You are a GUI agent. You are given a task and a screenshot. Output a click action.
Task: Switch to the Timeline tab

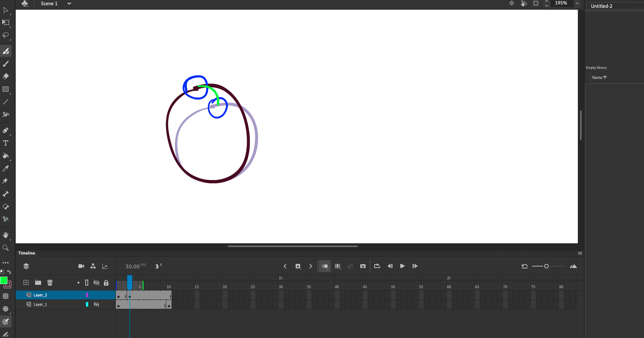pos(26,253)
